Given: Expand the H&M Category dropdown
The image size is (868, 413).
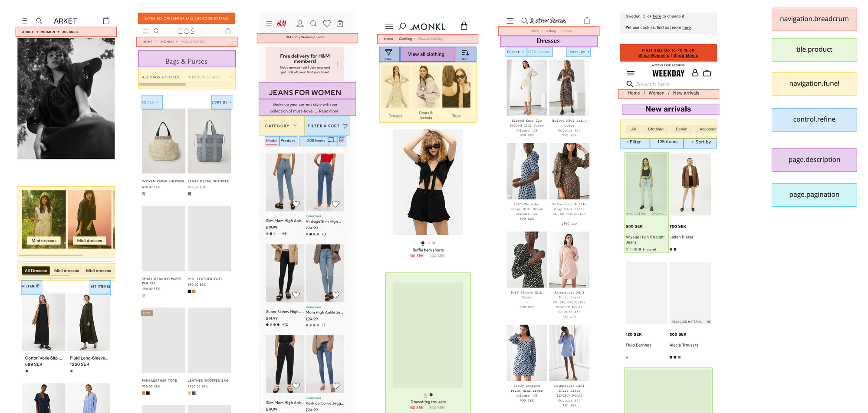Looking at the screenshot, I should click(281, 126).
